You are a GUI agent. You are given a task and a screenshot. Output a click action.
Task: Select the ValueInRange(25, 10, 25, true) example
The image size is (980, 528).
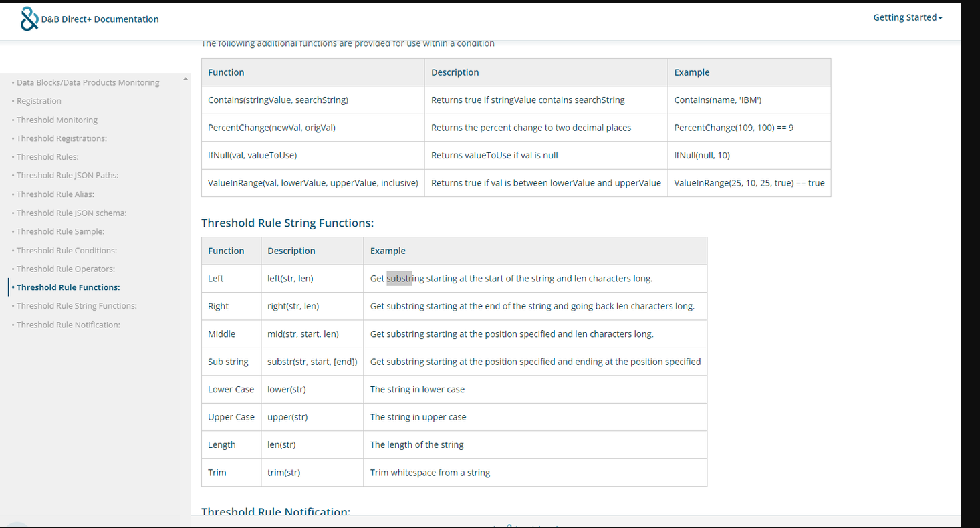click(749, 183)
